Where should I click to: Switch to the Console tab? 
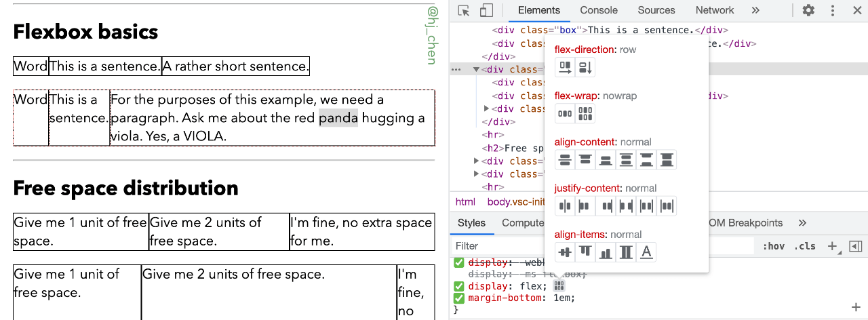coord(598,10)
